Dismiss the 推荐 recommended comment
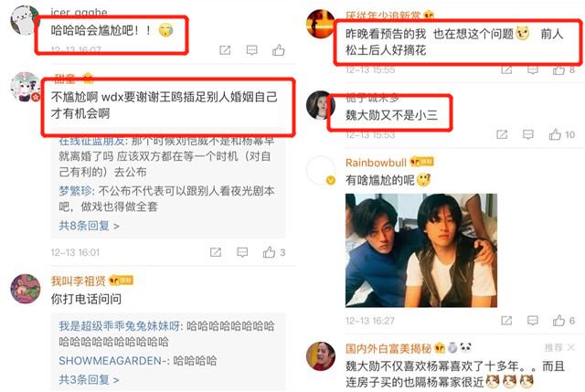585x392 pixels. [x=570, y=347]
